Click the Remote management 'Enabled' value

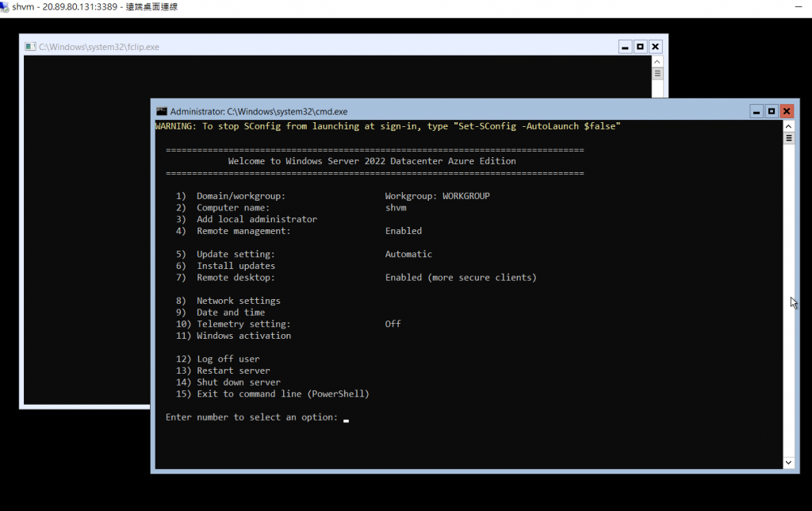tap(404, 231)
